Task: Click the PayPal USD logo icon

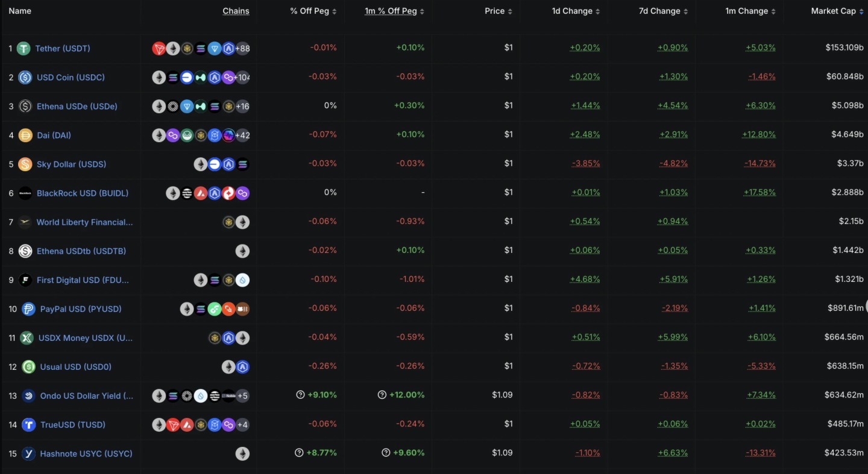Action: 28,309
